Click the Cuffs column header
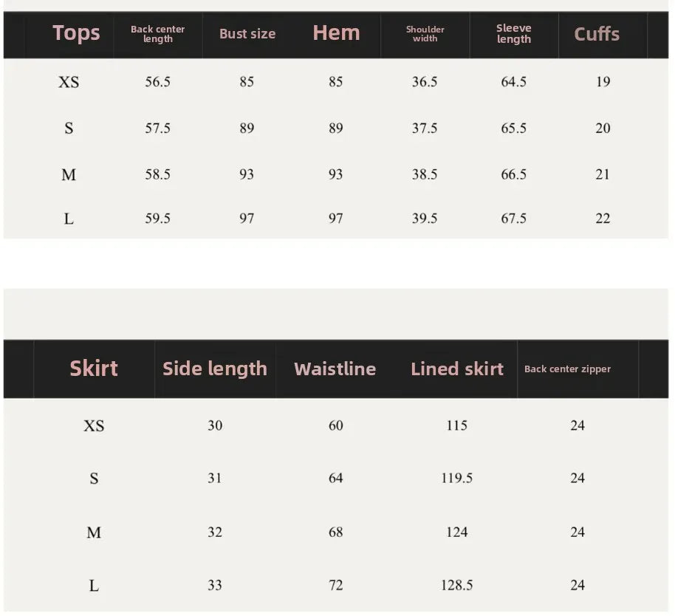The width and height of the screenshot is (675, 616). coord(597,34)
